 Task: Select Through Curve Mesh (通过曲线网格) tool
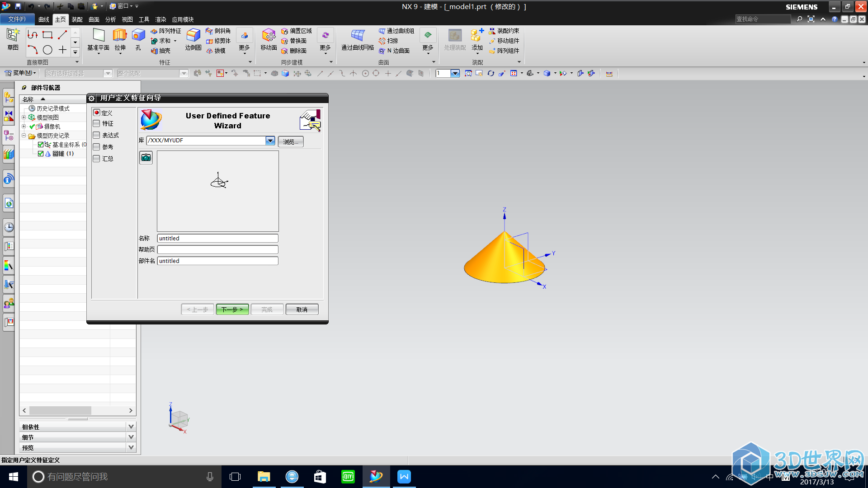tap(358, 39)
